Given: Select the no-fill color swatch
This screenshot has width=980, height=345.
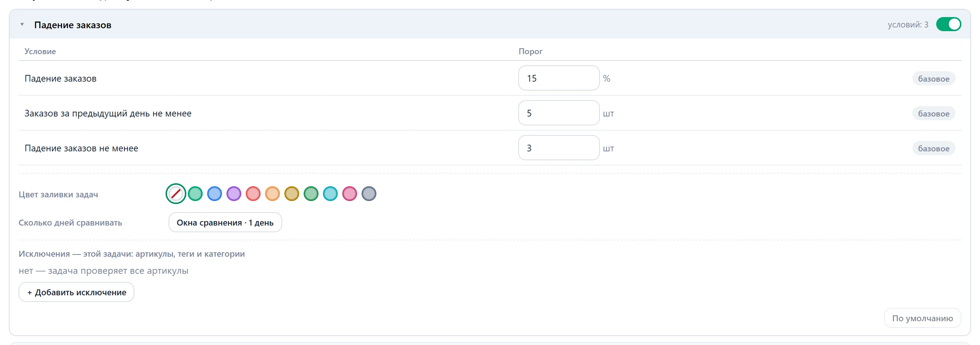Looking at the screenshot, I should coord(176,194).
